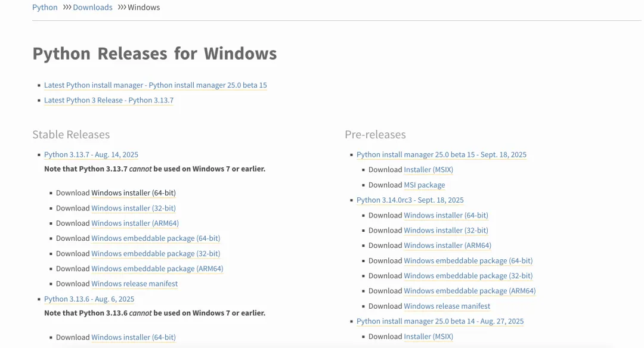This screenshot has width=644, height=348.
Task: Download 3.14.0rc3 Windows installer (64-bit)
Action: click(446, 216)
